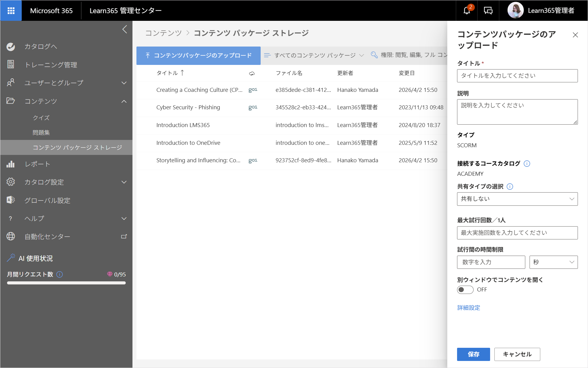Click the permissions filter search icon
The height and width of the screenshot is (368, 588).
click(374, 55)
